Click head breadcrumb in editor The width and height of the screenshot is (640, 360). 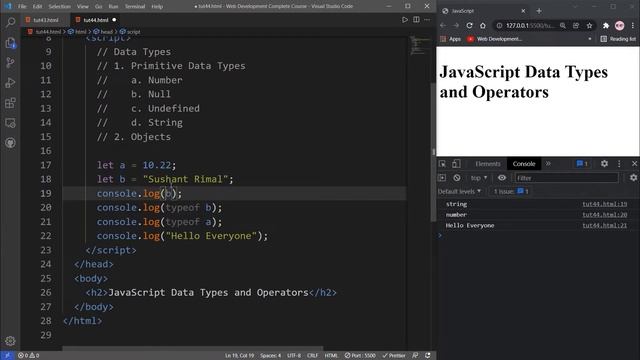(x=103, y=31)
